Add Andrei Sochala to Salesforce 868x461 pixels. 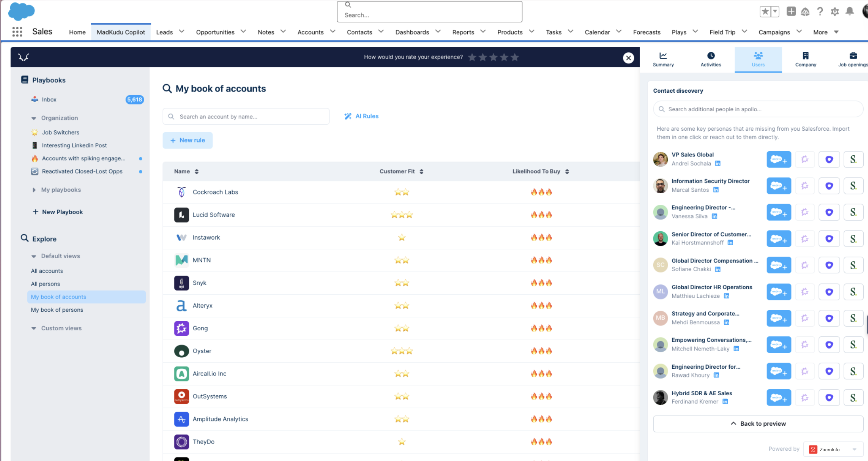point(778,159)
